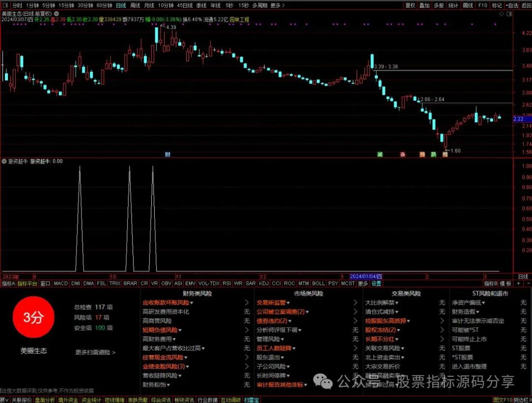This screenshot has width=532, height=403.
Task: Expand the 更多 periods menu
Action: (x=277, y=5)
